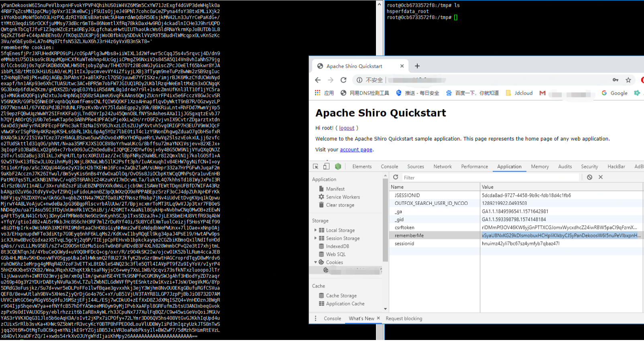Switch to the HackBar tab

pyautogui.click(x=616, y=166)
